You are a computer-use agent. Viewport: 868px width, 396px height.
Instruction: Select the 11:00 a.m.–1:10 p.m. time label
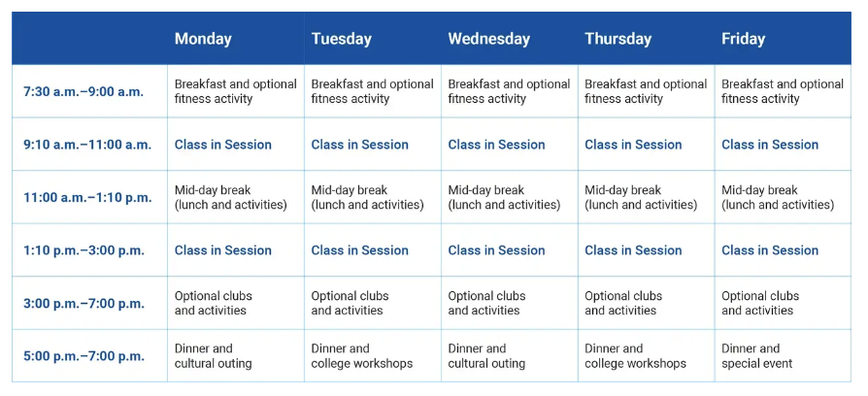87,198
